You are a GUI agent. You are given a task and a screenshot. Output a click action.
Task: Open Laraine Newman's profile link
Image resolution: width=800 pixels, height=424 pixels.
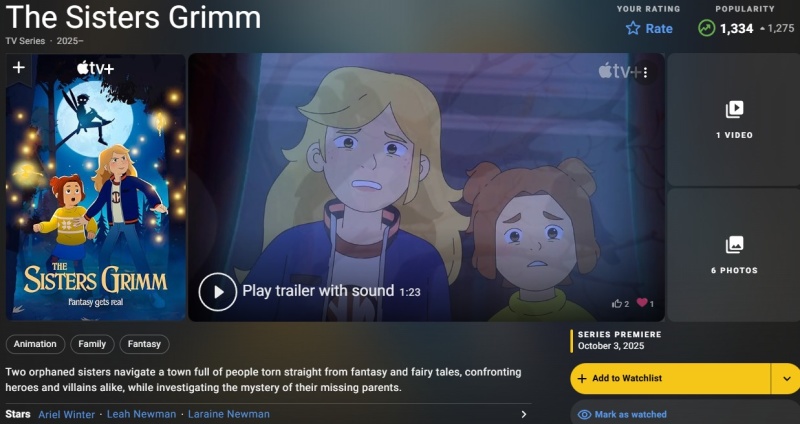click(x=229, y=414)
